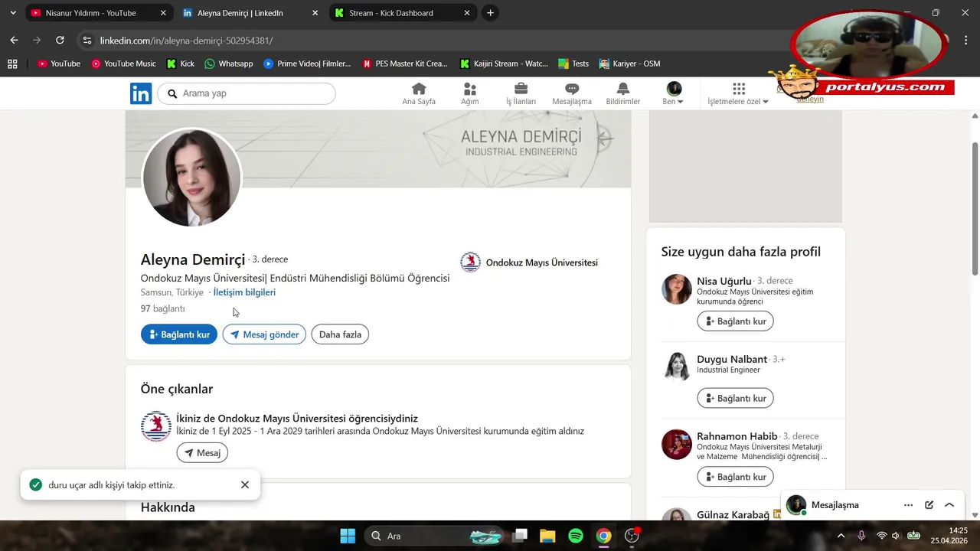Open Duygu Nalbant's profile name
This screenshot has width=980, height=551.
point(732,359)
